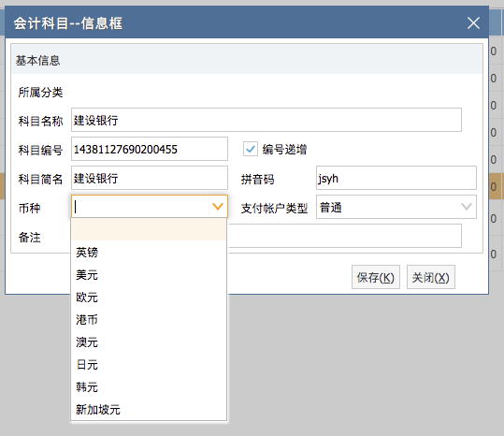Choose 港币 in the currency dropdown
Viewport: 504px width, 436px height.
149,320
